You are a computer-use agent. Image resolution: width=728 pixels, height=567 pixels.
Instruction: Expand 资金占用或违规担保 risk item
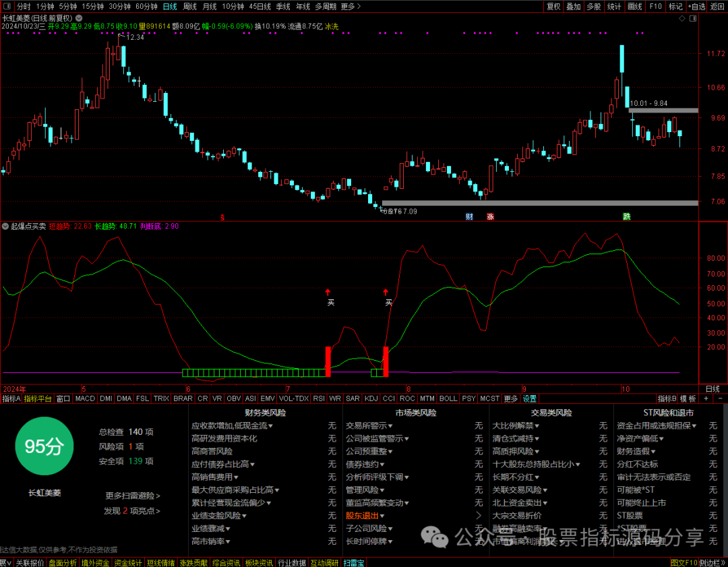tap(657, 425)
